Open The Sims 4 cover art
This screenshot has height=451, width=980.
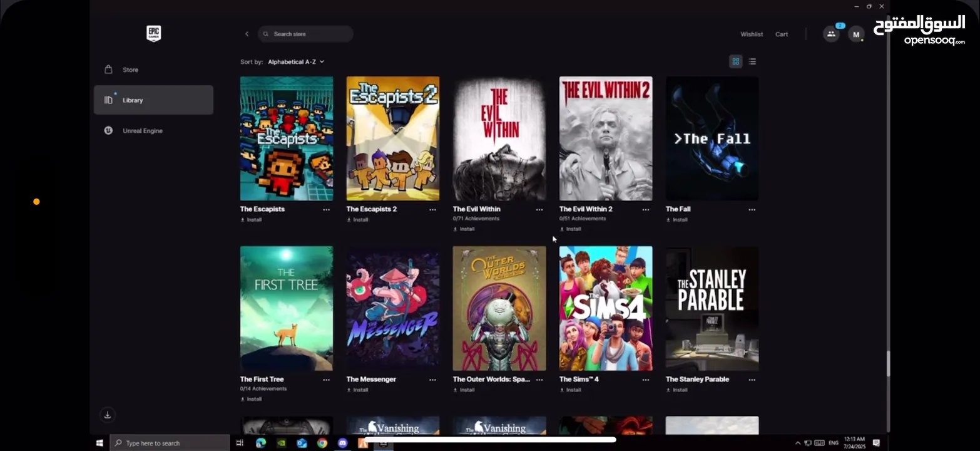606,308
